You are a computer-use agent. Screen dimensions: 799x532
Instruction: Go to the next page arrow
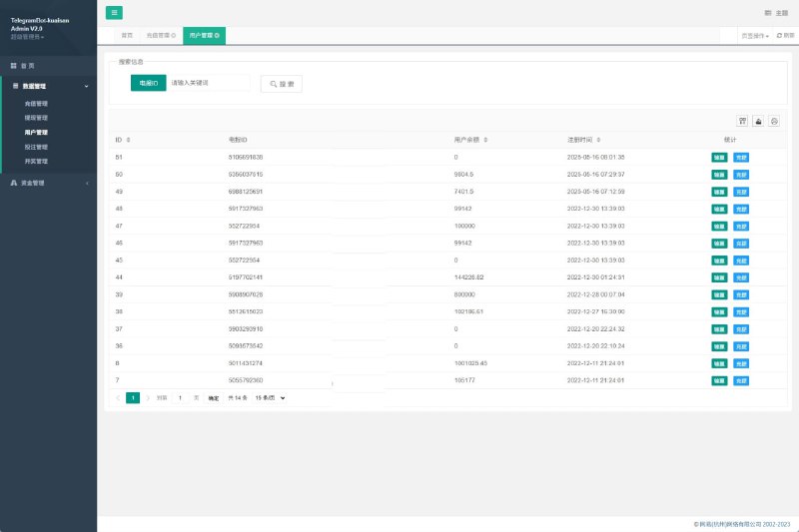coord(148,398)
